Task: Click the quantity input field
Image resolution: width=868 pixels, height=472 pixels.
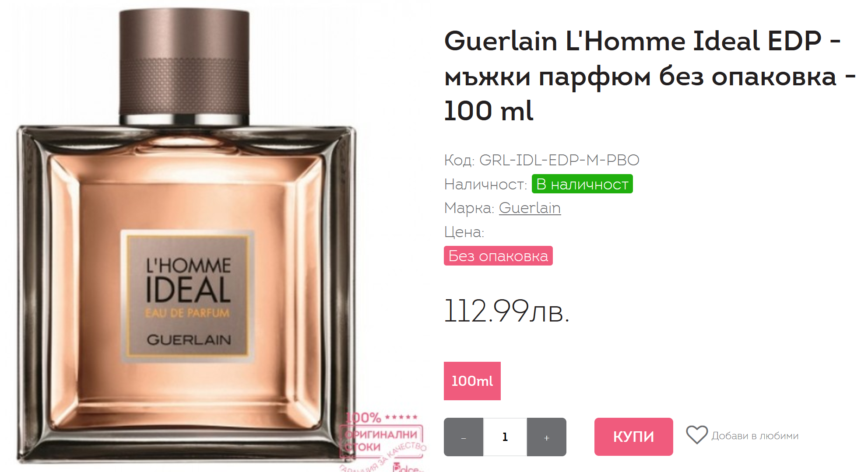Action: pyautogui.click(x=505, y=437)
